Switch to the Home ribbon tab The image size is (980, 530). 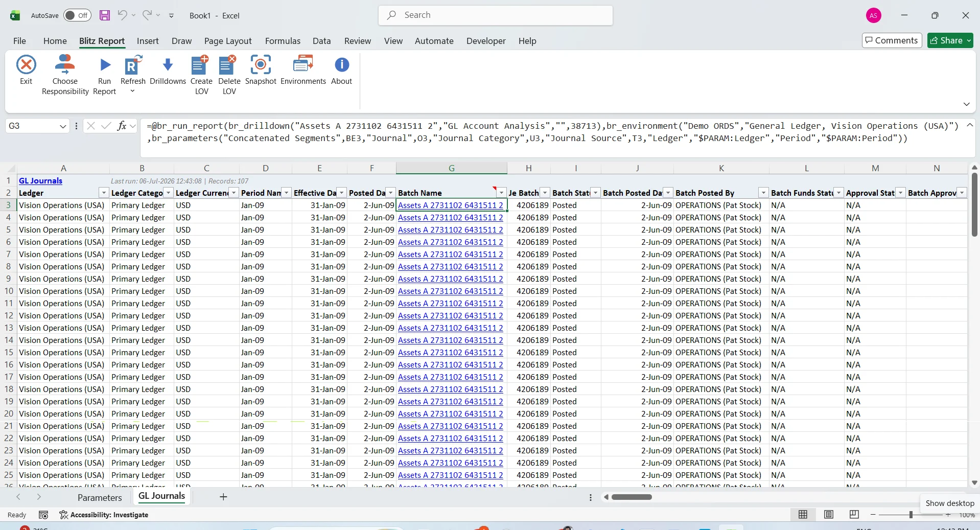pos(55,41)
